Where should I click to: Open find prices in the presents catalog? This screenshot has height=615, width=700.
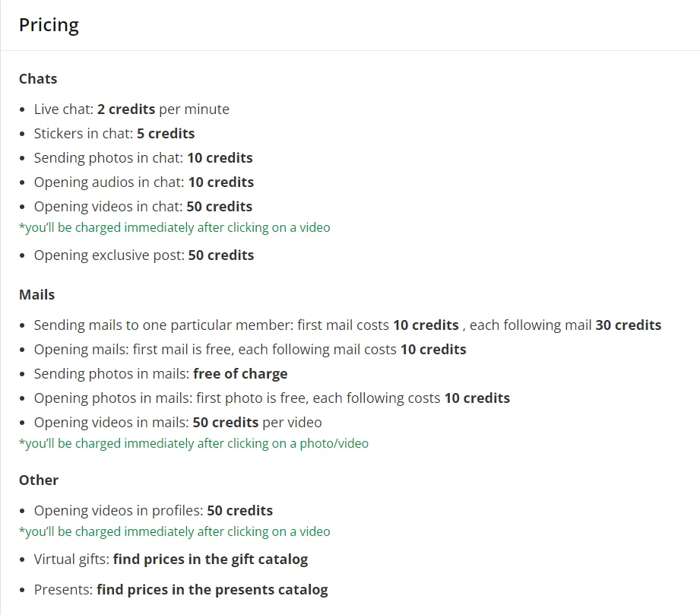coord(213,590)
